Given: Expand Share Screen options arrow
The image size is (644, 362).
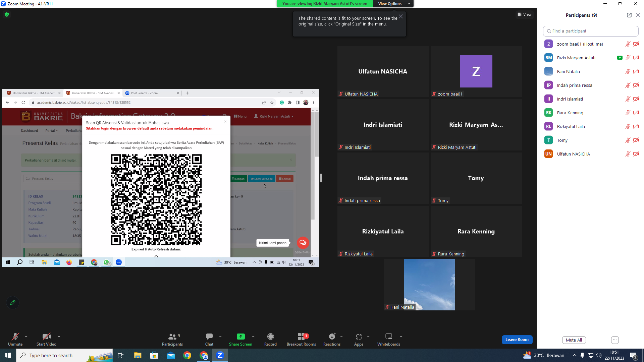Looking at the screenshot, I should pyautogui.click(x=253, y=337).
